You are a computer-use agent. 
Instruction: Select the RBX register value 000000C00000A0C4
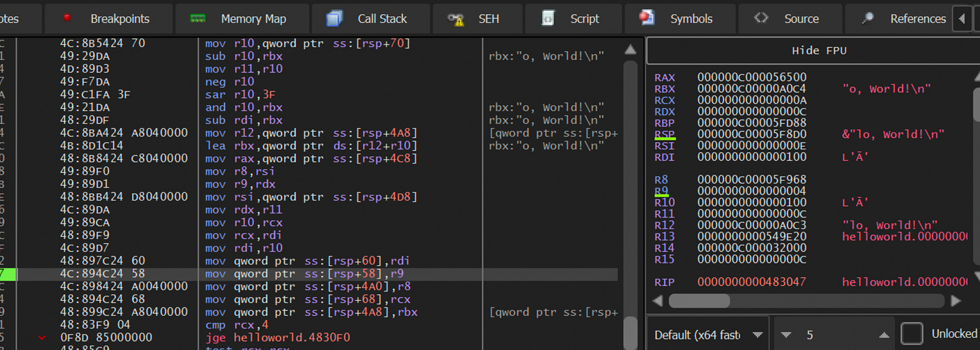(752, 89)
